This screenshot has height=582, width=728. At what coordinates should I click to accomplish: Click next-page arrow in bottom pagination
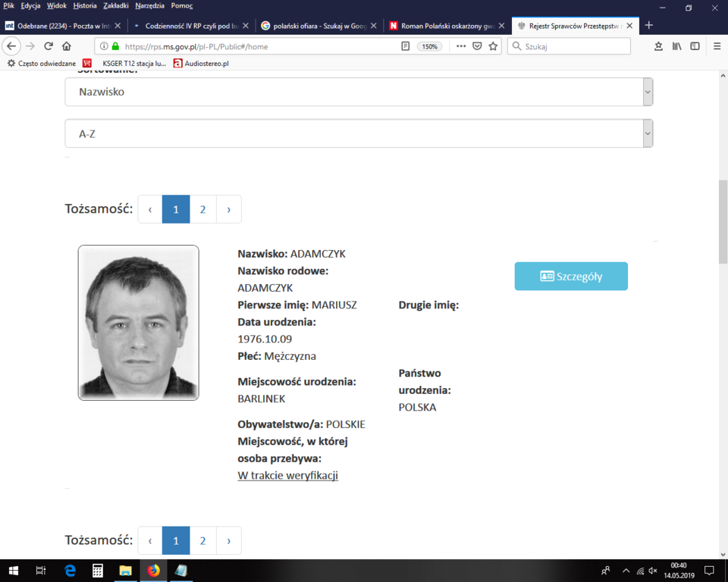pos(228,540)
